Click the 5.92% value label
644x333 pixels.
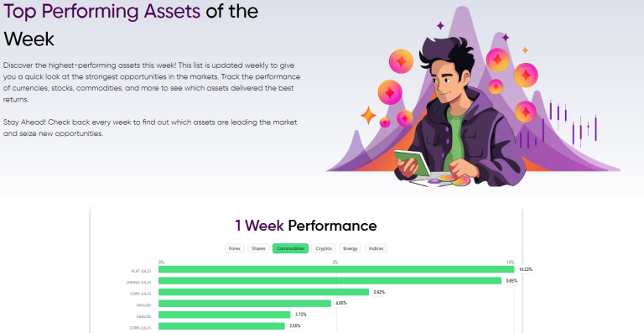pos(379,292)
